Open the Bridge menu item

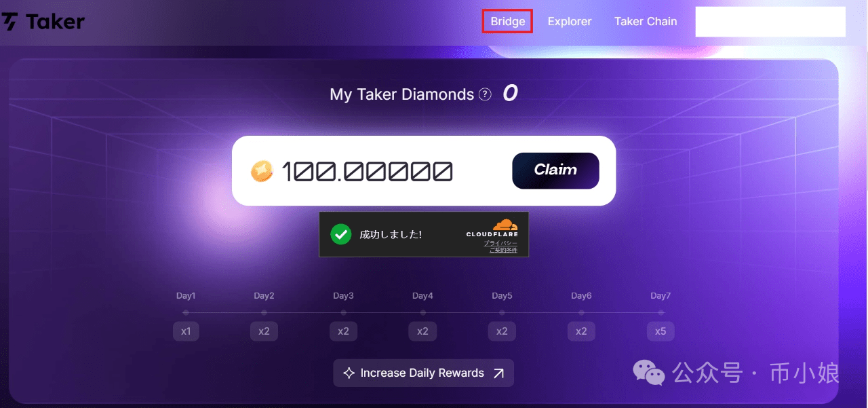coord(508,21)
